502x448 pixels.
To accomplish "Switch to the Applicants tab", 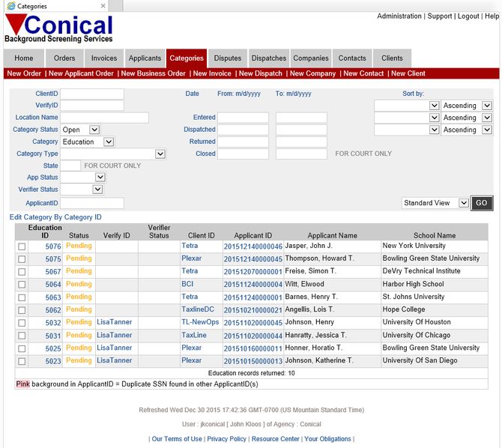I will 145,58.
